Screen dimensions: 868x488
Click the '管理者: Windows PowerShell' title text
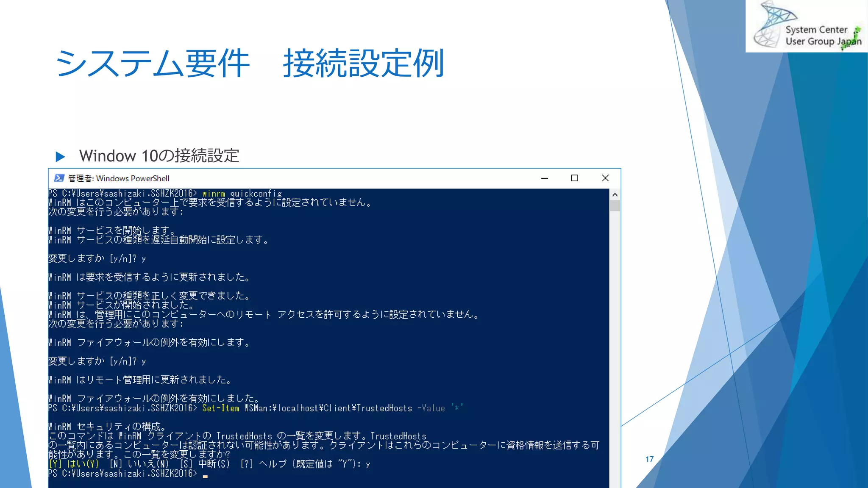coord(119,178)
